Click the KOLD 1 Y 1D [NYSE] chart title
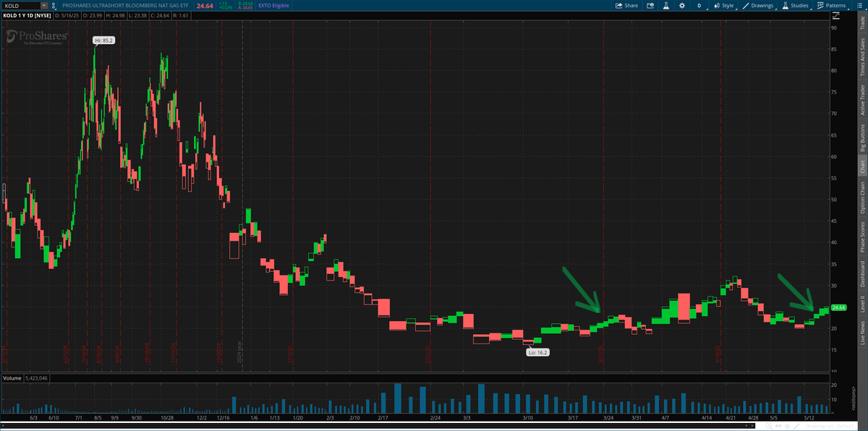The width and height of the screenshot is (868, 431). coord(27,16)
